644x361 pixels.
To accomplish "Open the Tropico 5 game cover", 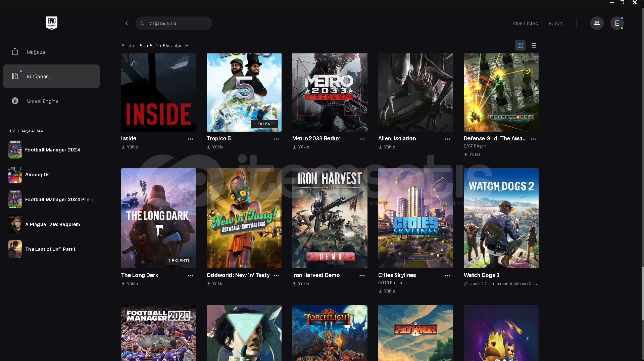I will 244,92.
